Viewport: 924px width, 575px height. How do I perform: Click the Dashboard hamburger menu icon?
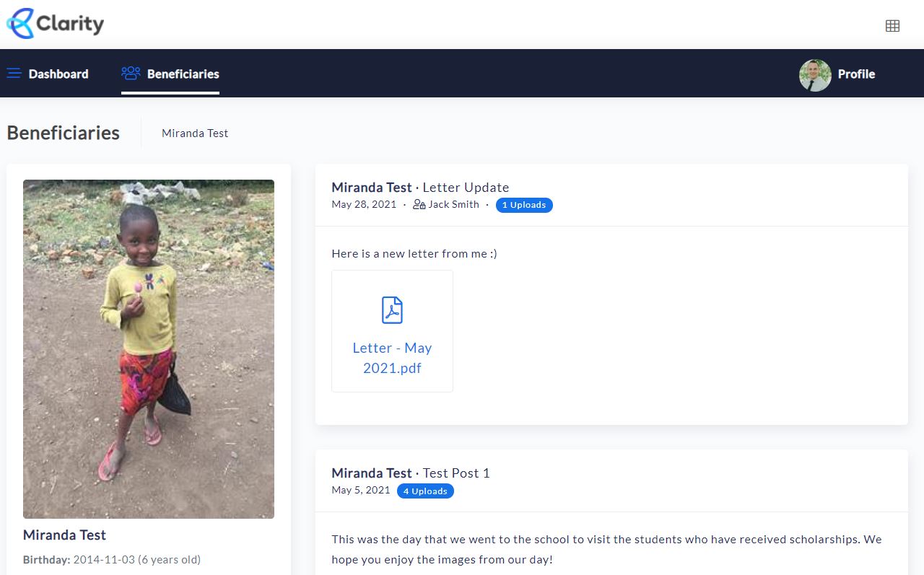14,74
